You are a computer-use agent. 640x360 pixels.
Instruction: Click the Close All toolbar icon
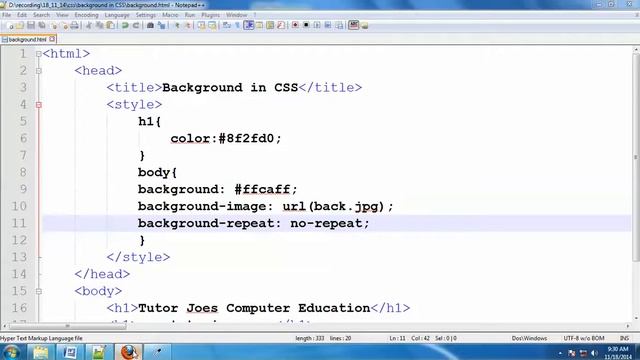(x=64, y=25)
